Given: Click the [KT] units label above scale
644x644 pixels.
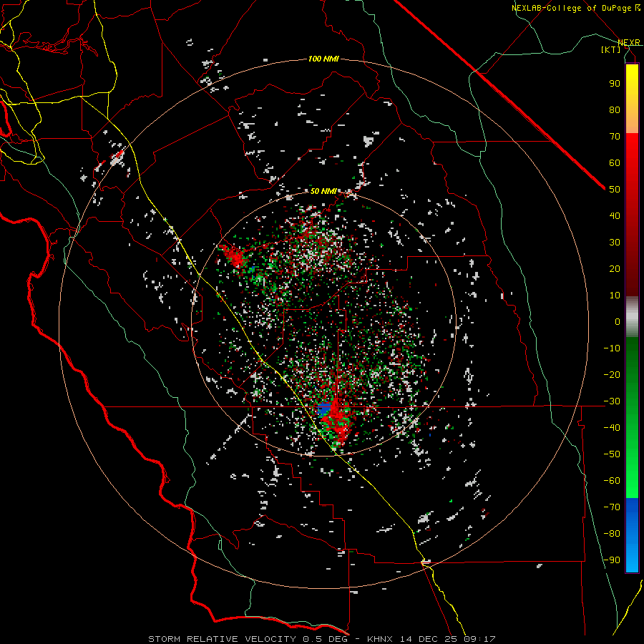Looking at the screenshot, I should (611, 49).
